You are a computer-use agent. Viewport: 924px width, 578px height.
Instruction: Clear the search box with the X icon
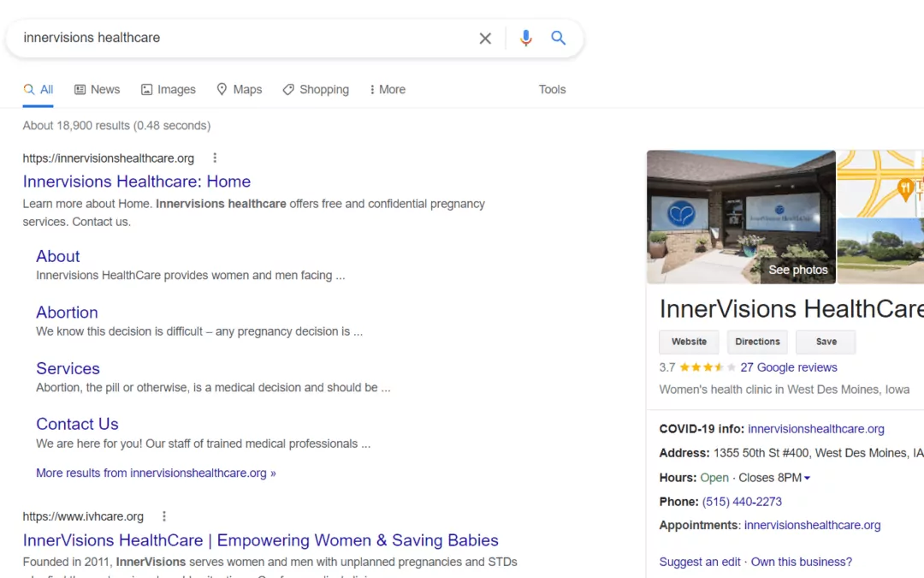(485, 39)
